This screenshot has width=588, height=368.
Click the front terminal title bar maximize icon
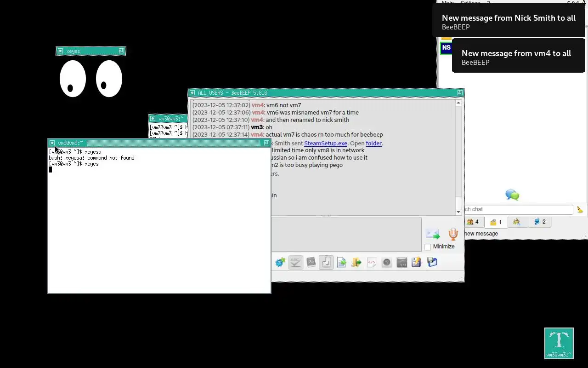tap(266, 143)
